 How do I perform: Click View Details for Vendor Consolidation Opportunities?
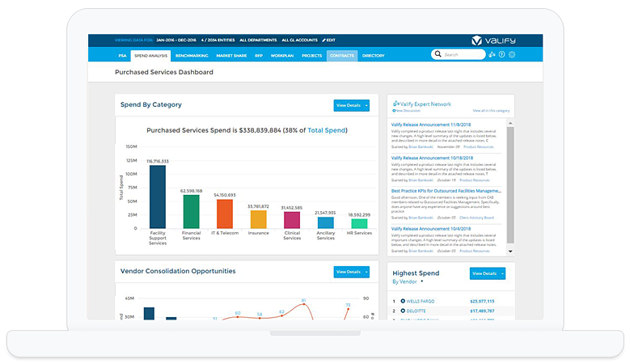tap(349, 272)
